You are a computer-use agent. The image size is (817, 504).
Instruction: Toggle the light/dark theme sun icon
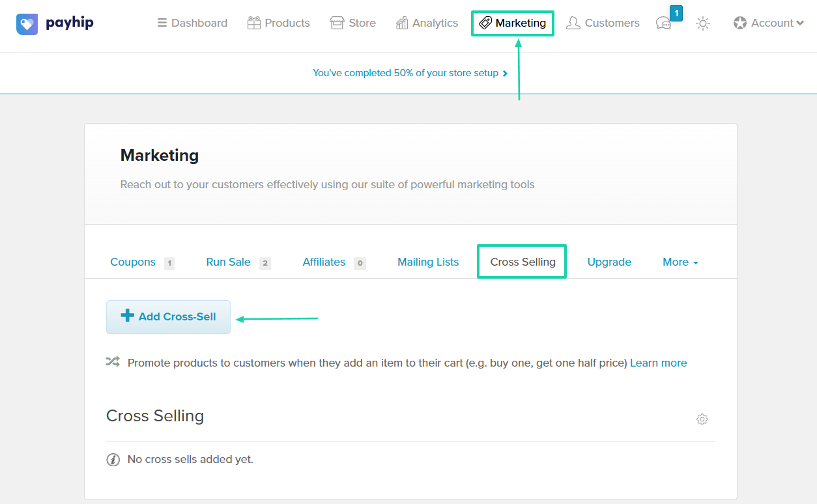click(x=702, y=23)
